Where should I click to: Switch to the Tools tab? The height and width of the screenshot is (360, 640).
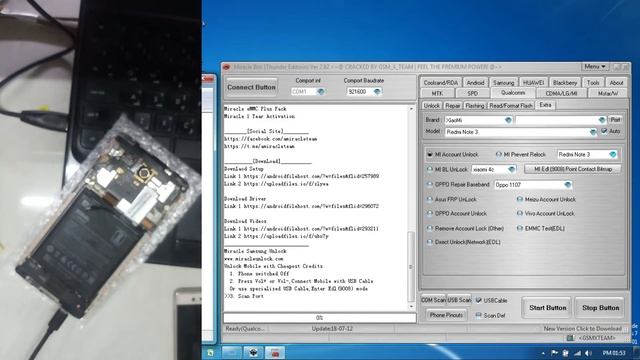tap(593, 82)
